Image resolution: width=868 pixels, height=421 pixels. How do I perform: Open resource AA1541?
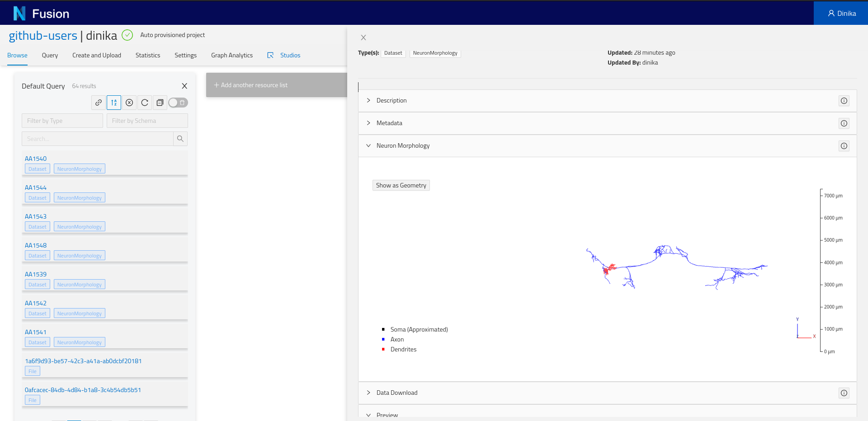[36, 332]
